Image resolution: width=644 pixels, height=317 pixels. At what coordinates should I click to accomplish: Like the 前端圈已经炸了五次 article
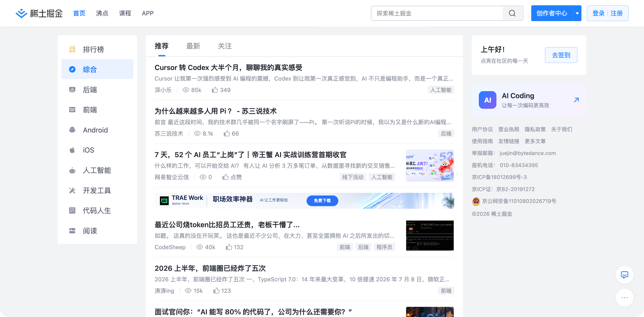coord(216,291)
